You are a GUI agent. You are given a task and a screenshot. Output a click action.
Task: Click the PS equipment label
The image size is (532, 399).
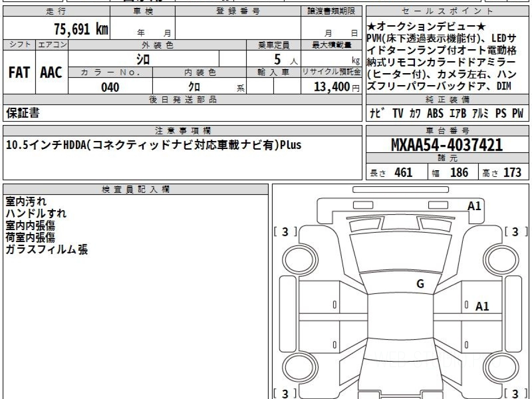501,113
